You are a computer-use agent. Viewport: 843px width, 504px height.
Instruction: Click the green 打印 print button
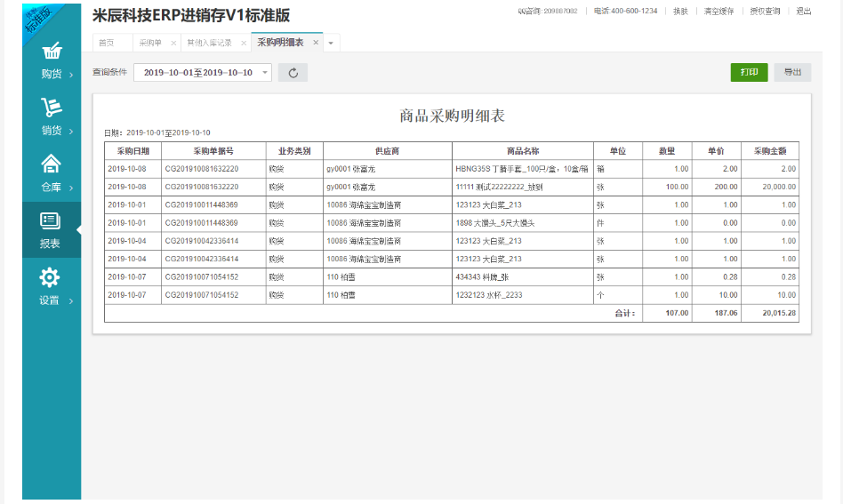[749, 72]
